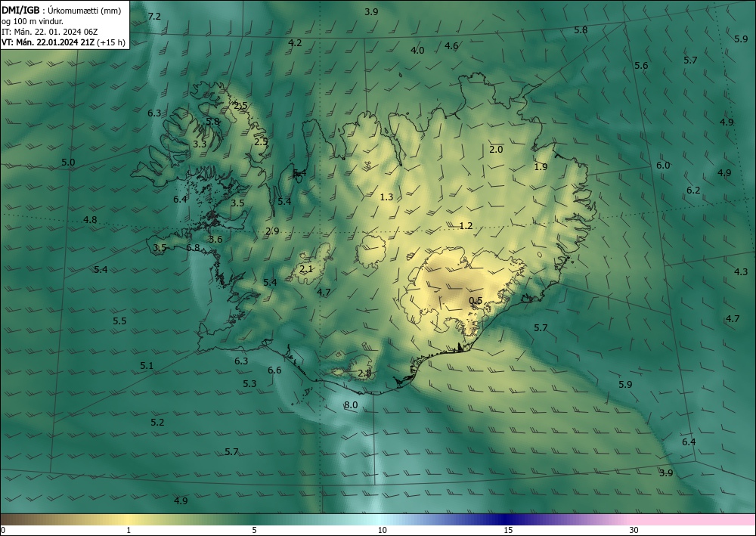
Task: Click the 4.6 value on the map
Action: [x=451, y=46]
